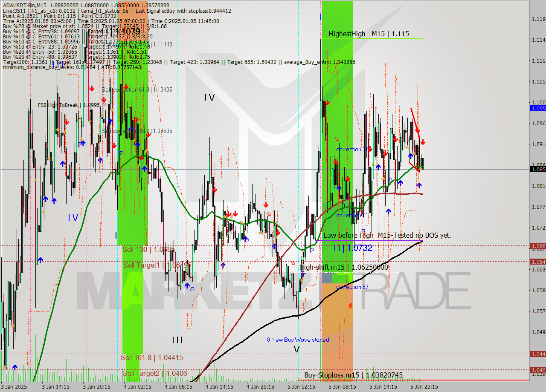Select the 'Buy-Stoploss m15 | 1.03820745' label
This screenshot has width=546, height=392.
(x=353, y=375)
